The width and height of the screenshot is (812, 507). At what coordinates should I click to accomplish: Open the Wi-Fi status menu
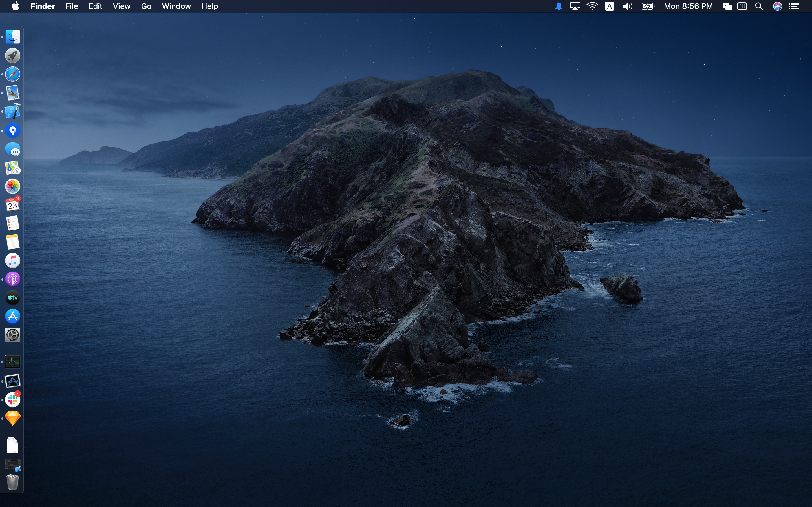click(592, 6)
